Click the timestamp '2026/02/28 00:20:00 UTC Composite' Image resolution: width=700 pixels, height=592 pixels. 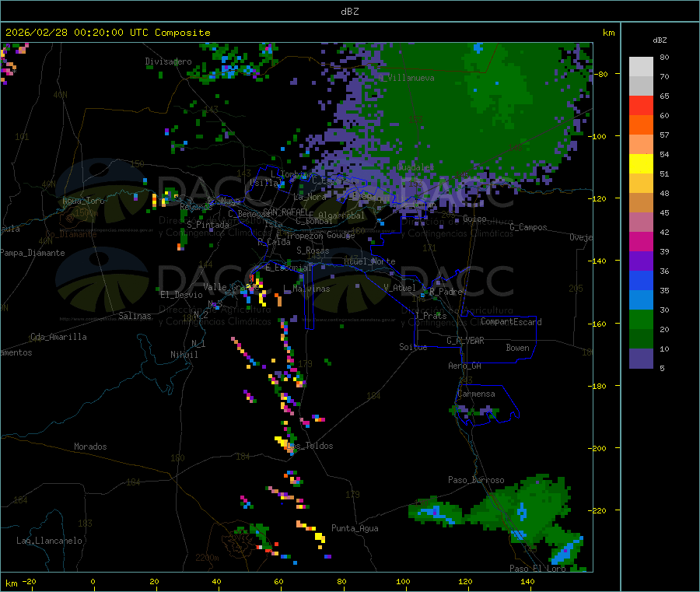[x=107, y=33]
